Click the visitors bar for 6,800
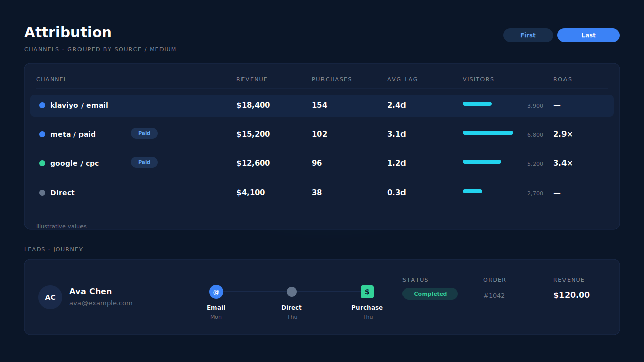Image resolution: width=644 pixels, height=362 pixels. 488,133
